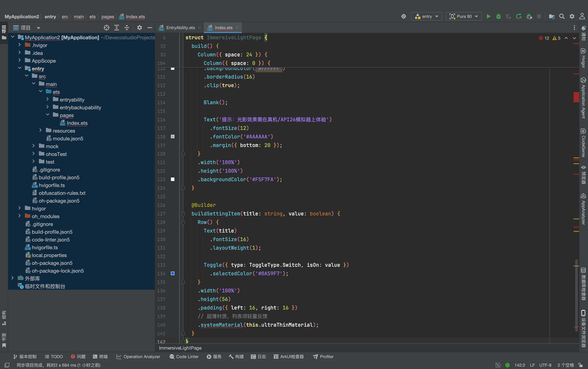Start debugging with the bug icon
The height and width of the screenshot is (369, 588).
498,16
